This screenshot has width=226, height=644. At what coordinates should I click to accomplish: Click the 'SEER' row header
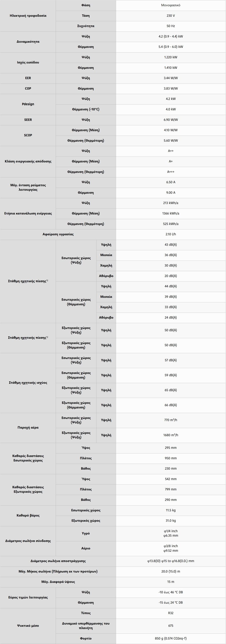pyautogui.click(x=28, y=120)
